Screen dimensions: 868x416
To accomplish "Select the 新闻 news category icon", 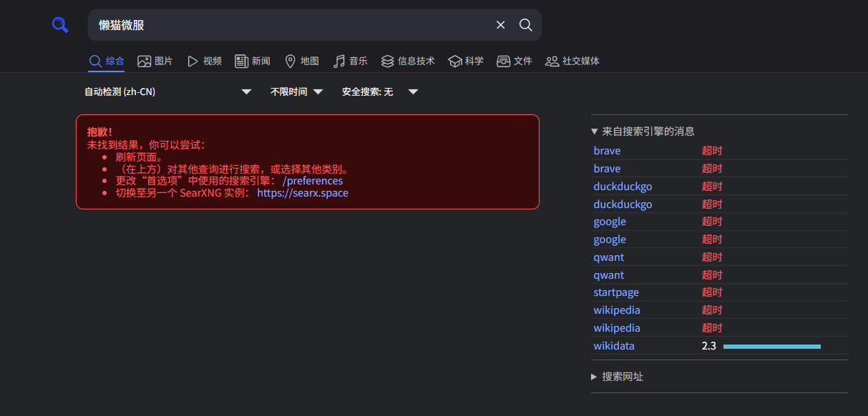I will (x=241, y=61).
